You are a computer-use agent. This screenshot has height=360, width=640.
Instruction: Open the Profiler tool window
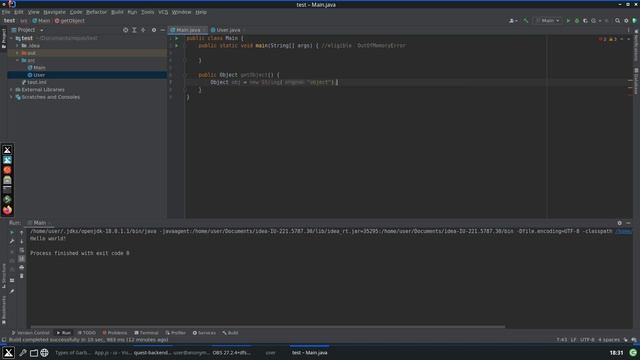coord(176,333)
